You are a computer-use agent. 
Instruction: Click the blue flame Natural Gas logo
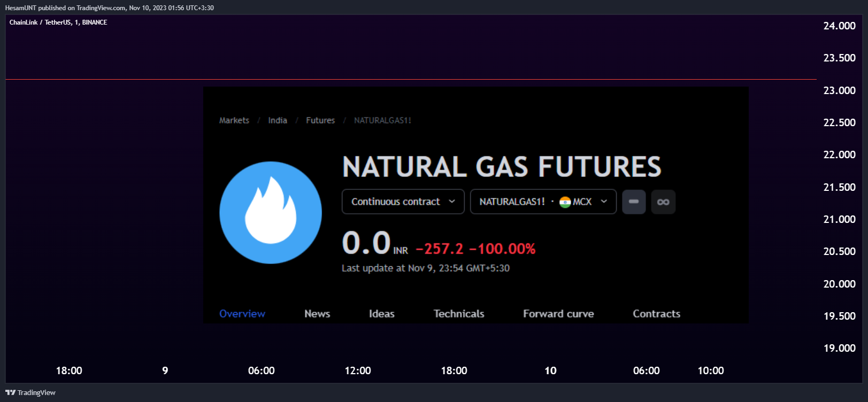coord(271,212)
